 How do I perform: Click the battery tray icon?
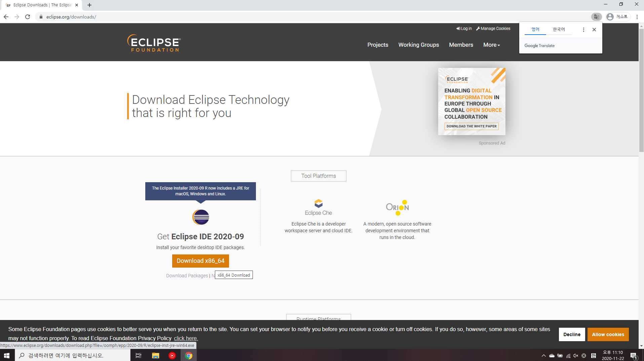(560, 356)
